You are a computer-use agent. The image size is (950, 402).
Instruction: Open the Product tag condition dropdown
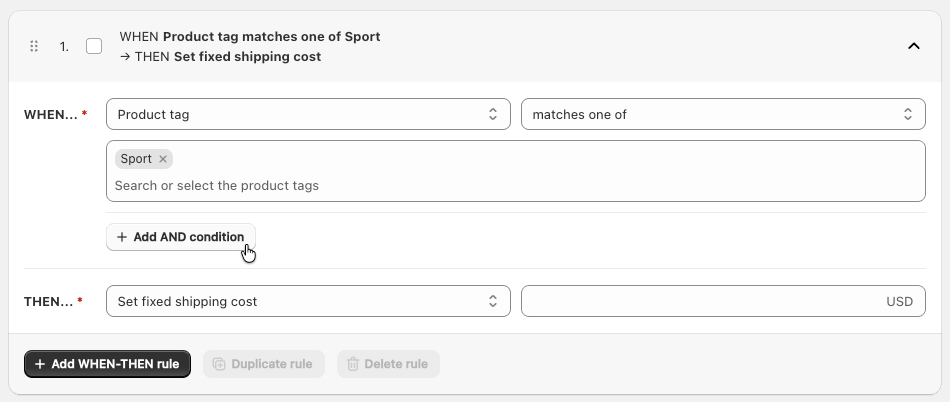click(x=308, y=114)
